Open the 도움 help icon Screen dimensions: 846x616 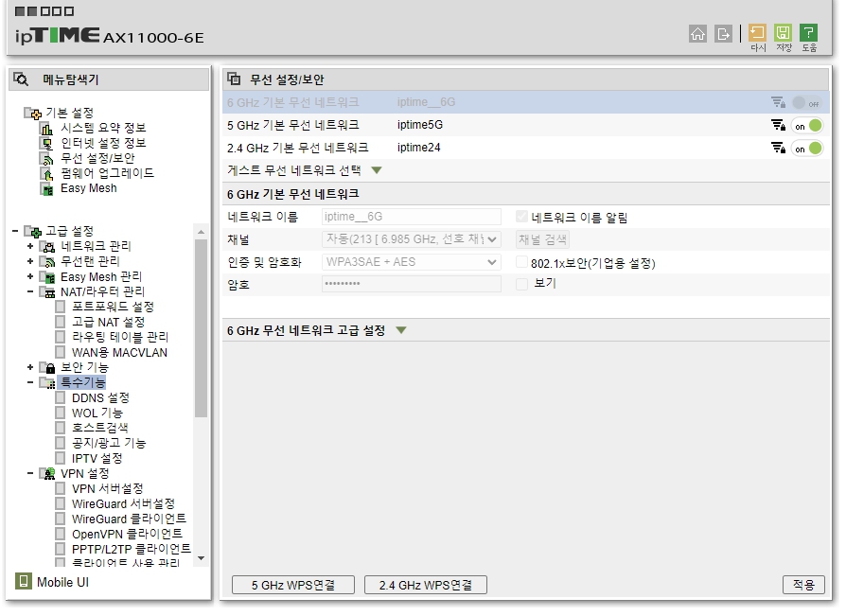[x=808, y=33]
